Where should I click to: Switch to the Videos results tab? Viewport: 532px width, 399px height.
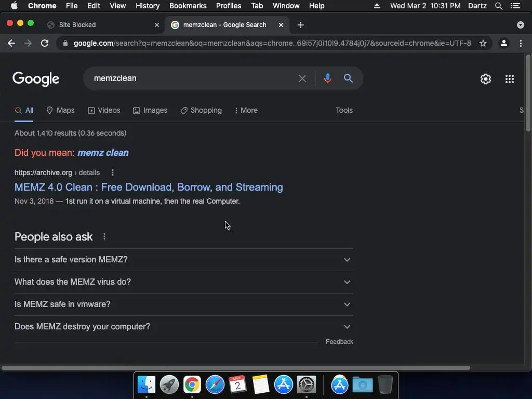coord(104,110)
